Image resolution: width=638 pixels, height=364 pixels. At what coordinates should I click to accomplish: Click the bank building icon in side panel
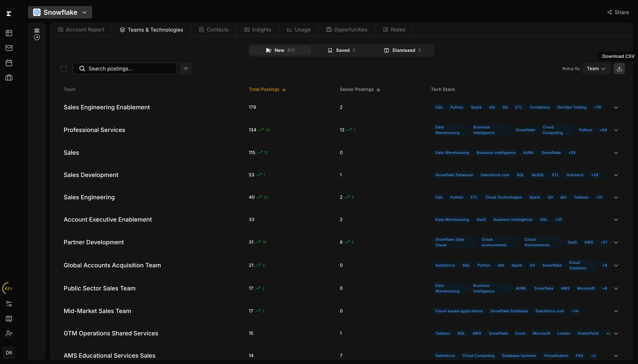click(37, 30)
